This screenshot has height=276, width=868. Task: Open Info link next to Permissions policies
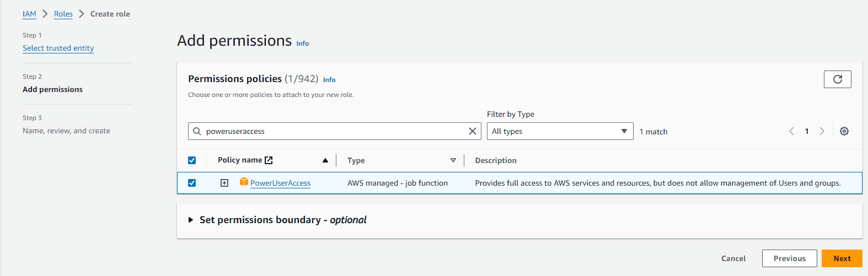[x=329, y=80]
